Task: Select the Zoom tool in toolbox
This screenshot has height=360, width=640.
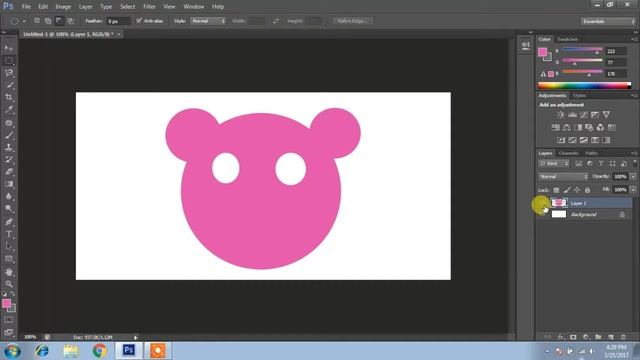Action: click(x=9, y=284)
